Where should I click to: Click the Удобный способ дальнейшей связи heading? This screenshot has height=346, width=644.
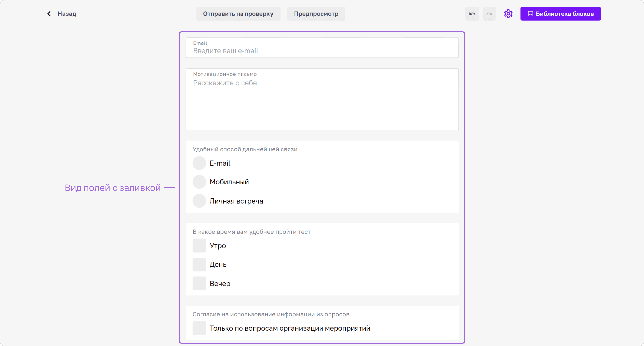(x=245, y=149)
